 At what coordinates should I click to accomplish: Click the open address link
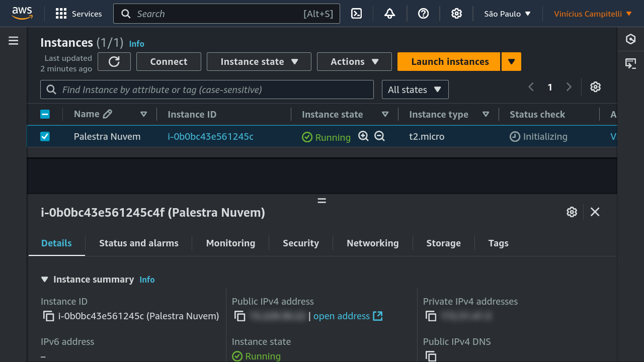point(342,316)
